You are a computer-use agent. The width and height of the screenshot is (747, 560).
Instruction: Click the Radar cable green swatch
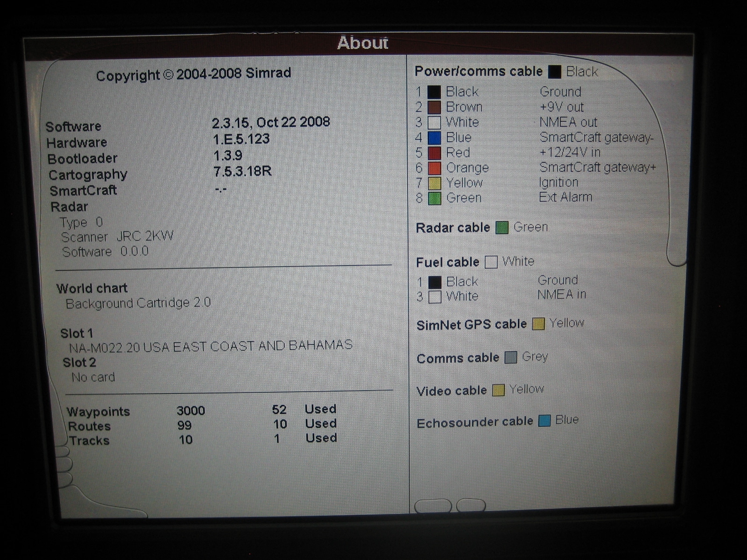502,228
